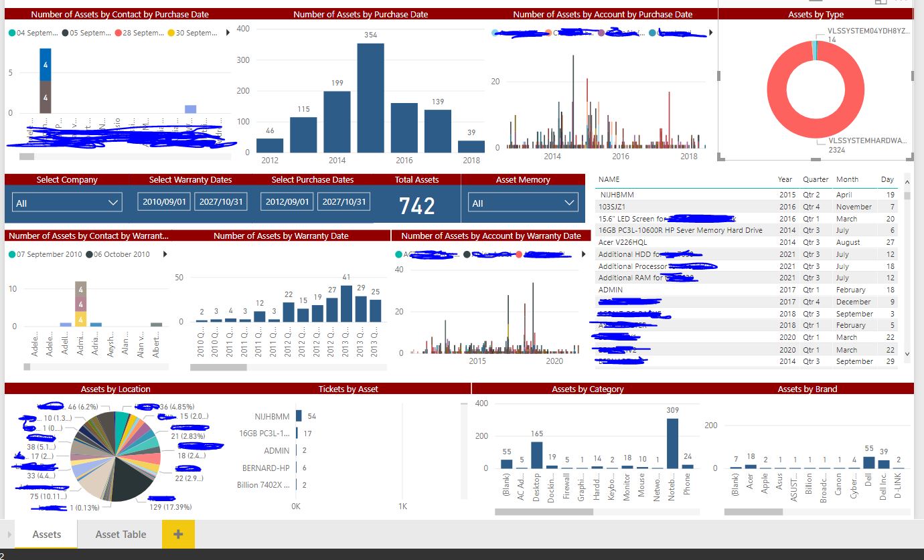Click the purchase start date field 2012/09/01
This screenshot has height=560, width=924.
coord(287,202)
